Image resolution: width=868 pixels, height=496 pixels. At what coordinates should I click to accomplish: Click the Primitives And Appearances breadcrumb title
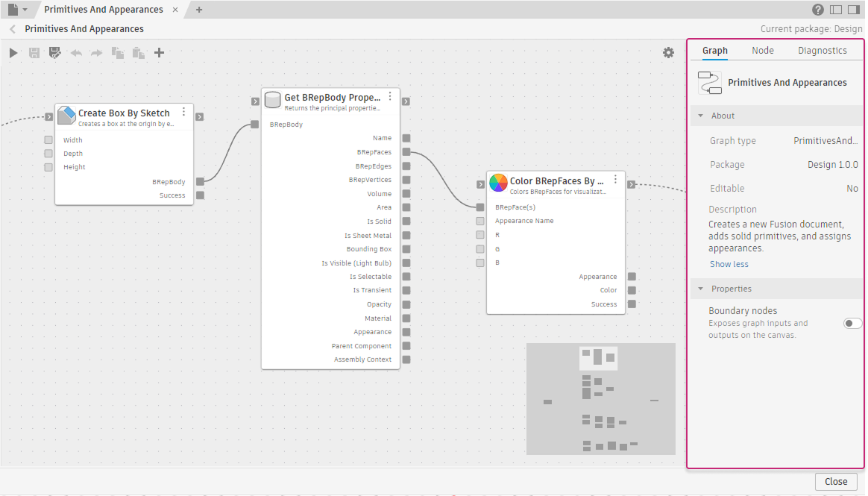point(84,29)
